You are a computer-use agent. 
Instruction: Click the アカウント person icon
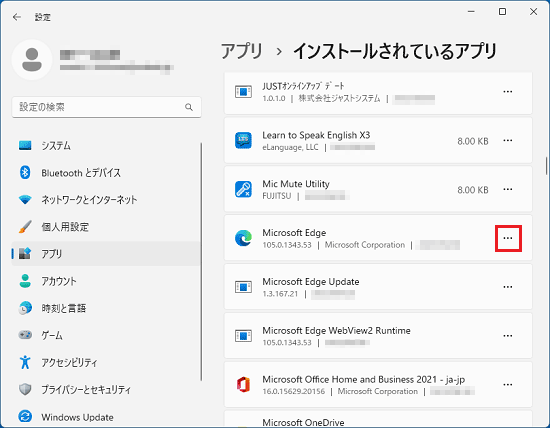point(25,281)
